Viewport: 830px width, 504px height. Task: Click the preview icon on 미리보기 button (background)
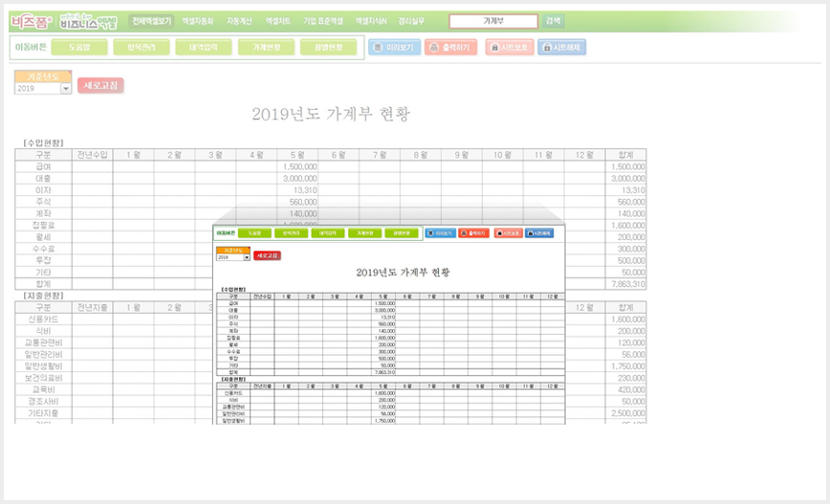(378, 47)
